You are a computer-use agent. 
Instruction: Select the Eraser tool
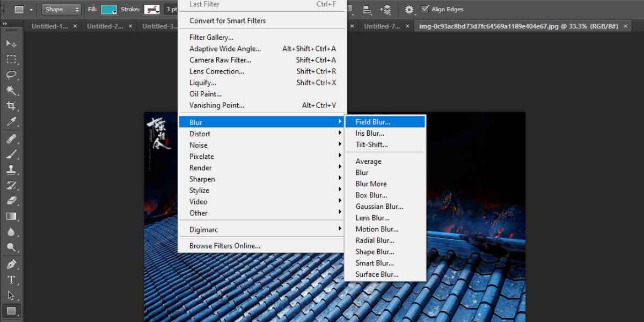tap(11, 201)
